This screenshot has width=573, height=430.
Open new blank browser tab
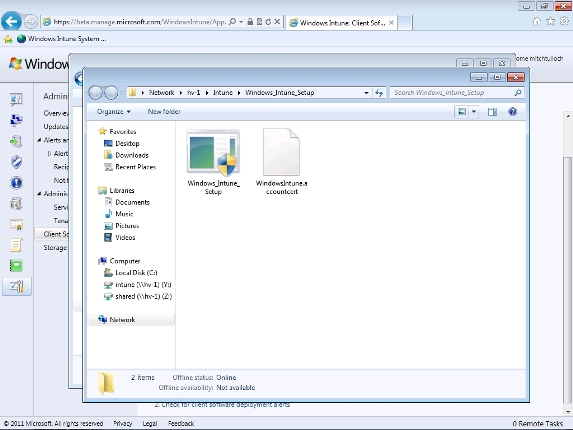[405, 23]
